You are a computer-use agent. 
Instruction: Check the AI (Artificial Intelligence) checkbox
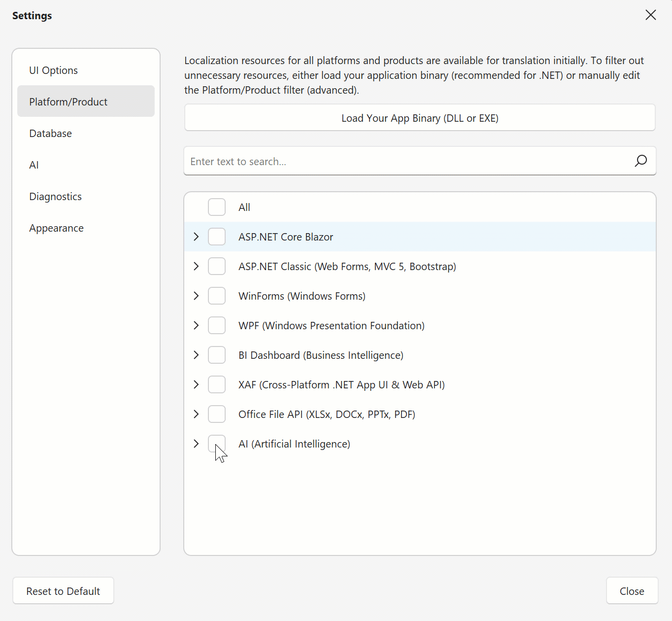pyautogui.click(x=217, y=444)
